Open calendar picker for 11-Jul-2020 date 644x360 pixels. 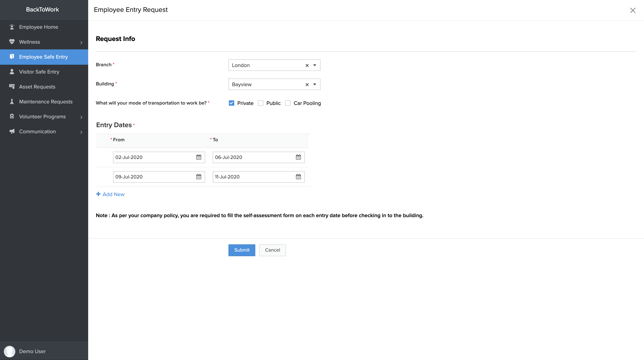point(298,177)
